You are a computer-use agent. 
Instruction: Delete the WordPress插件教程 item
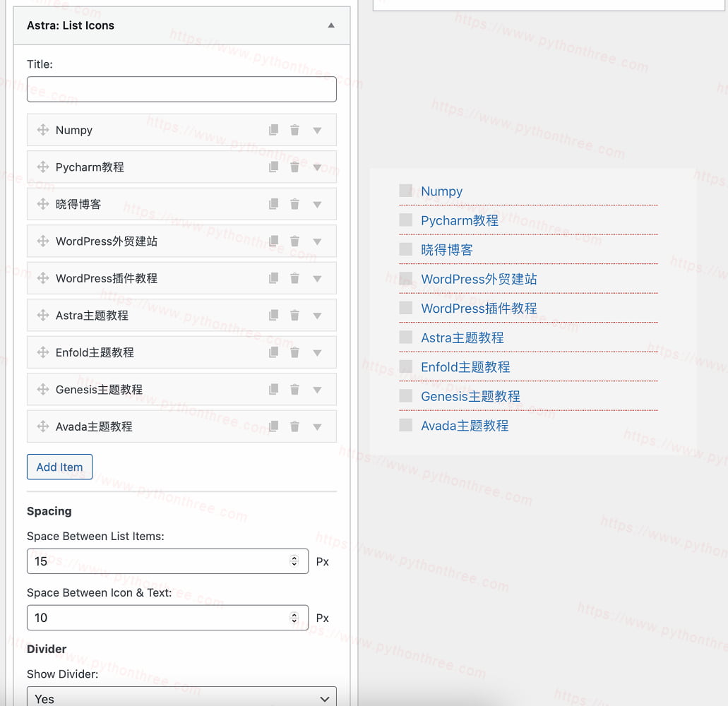coord(294,278)
